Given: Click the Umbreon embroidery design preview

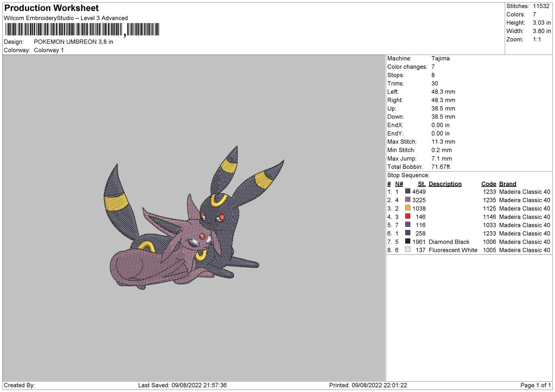Looking at the screenshot, I should point(194,217).
